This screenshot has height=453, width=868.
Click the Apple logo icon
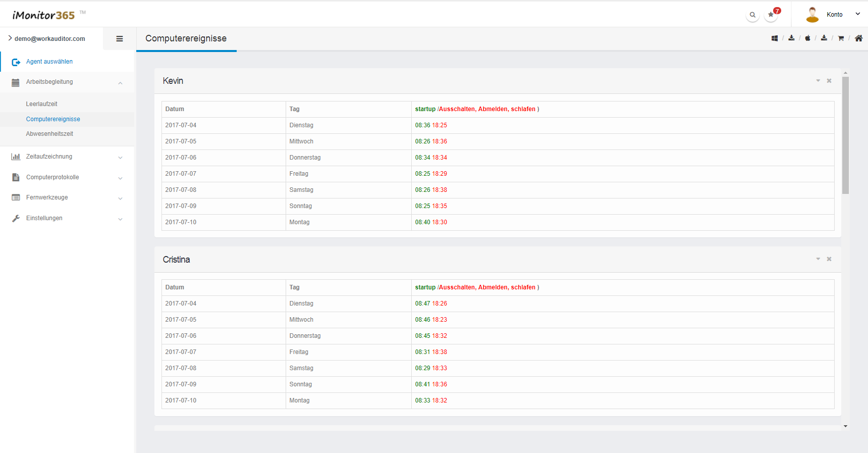pyautogui.click(x=807, y=38)
